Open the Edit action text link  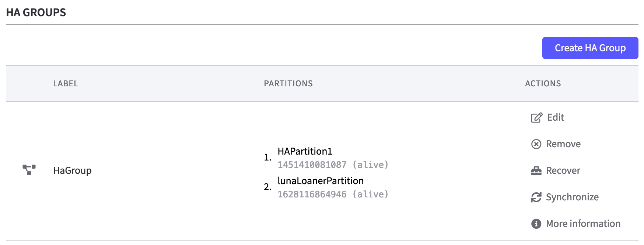point(556,117)
